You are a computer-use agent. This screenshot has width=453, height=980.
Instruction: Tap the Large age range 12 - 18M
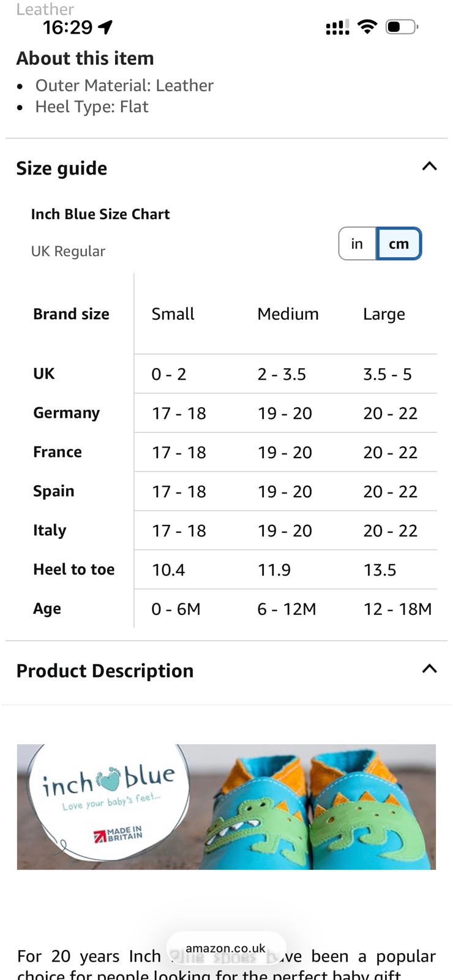point(397,609)
